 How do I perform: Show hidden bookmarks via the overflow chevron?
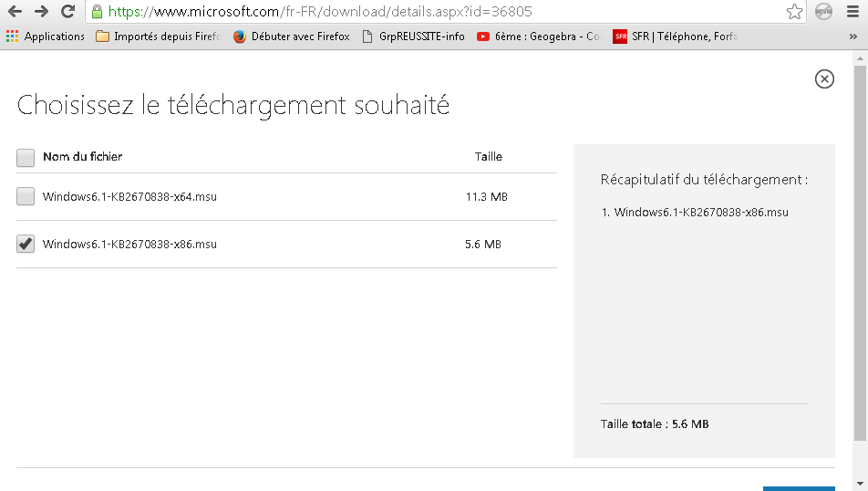pos(854,37)
